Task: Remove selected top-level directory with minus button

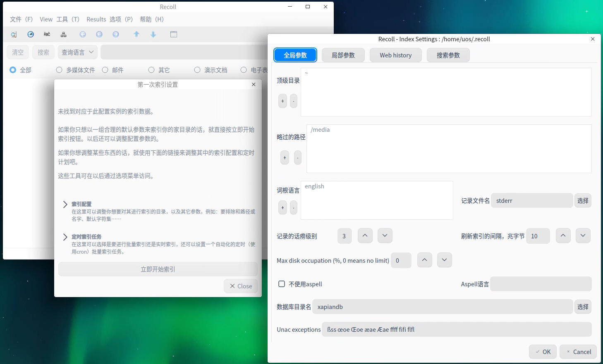Action: pos(294,101)
